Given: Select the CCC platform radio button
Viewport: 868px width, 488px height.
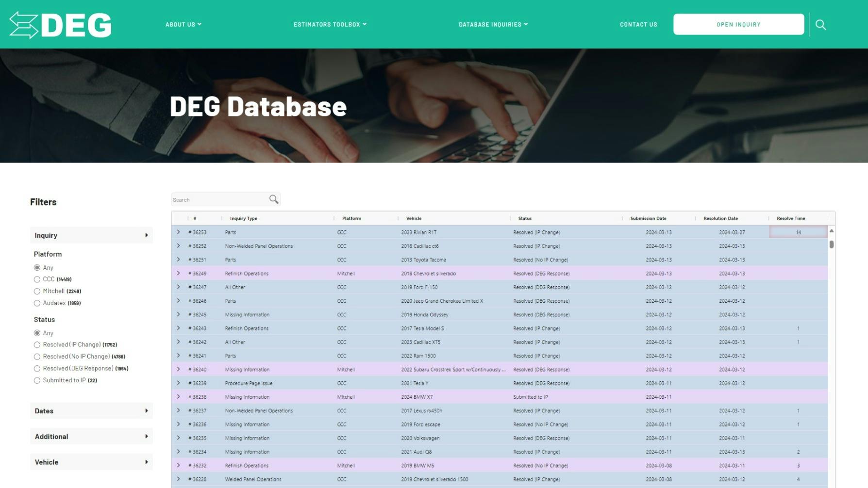Looking at the screenshot, I should [37, 279].
